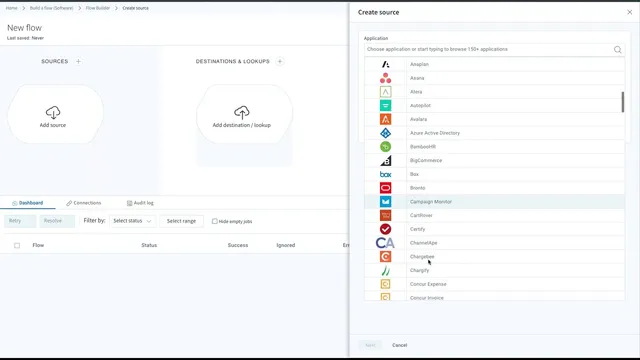
Task: Click the Azure Active Directory icon
Action: coord(385,133)
